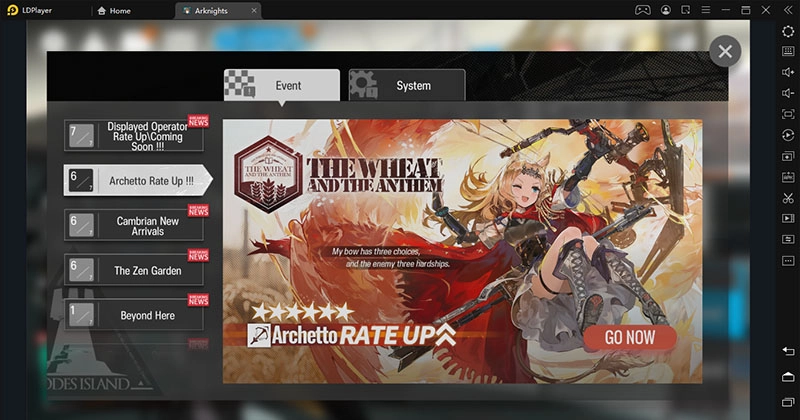Click the install APK icon
The image size is (800, 420).
click(x=788, y=177)
